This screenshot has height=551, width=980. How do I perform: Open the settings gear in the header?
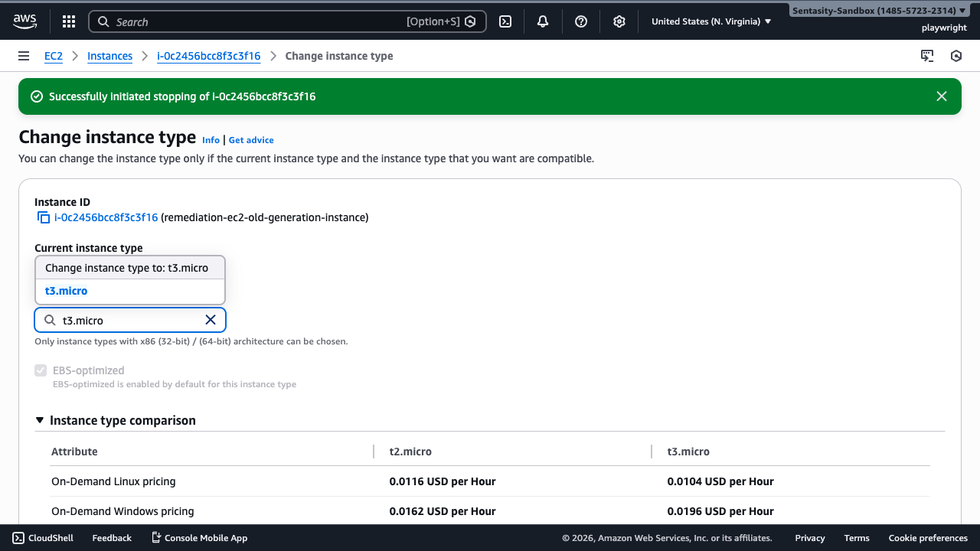[x=619, y=21]
